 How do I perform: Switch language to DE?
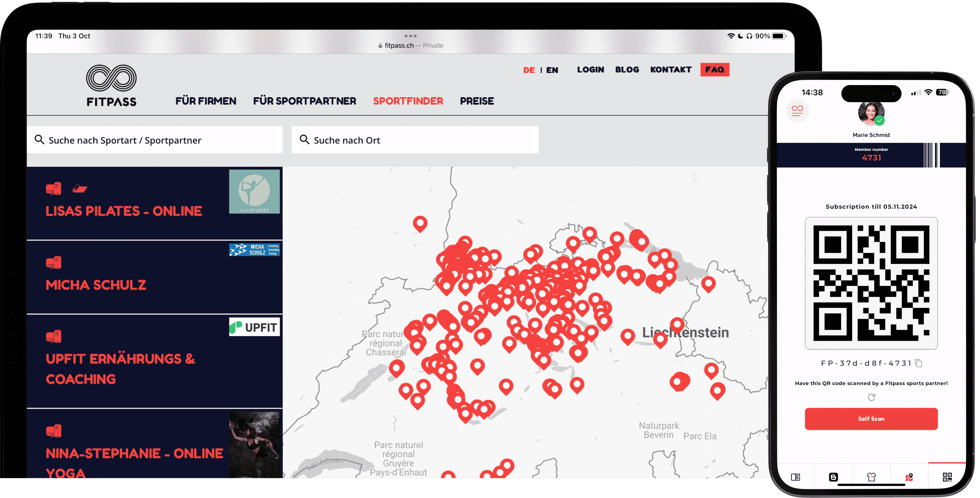pyautogui.click(x=529, y=70)
